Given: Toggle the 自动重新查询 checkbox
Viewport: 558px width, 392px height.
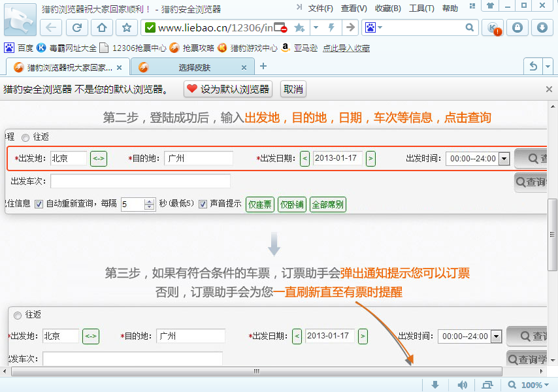Looking at the screenshot, I should [39, 204].
